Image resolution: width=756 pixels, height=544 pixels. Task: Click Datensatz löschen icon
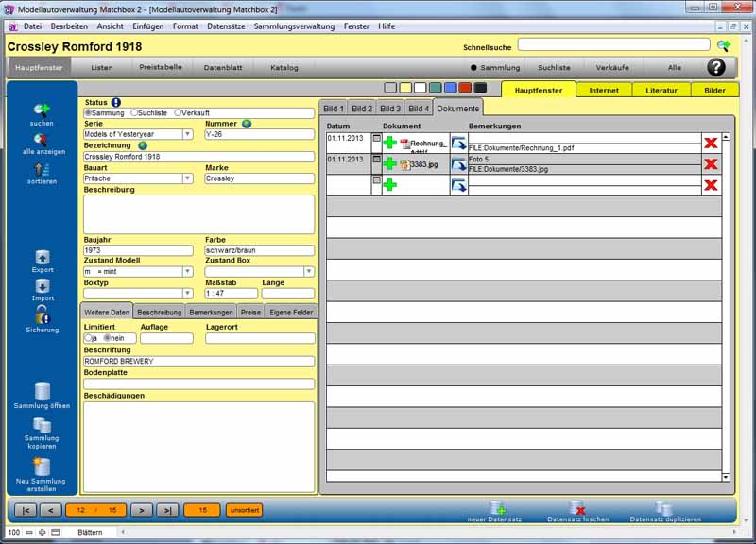(x=577, y=508)
